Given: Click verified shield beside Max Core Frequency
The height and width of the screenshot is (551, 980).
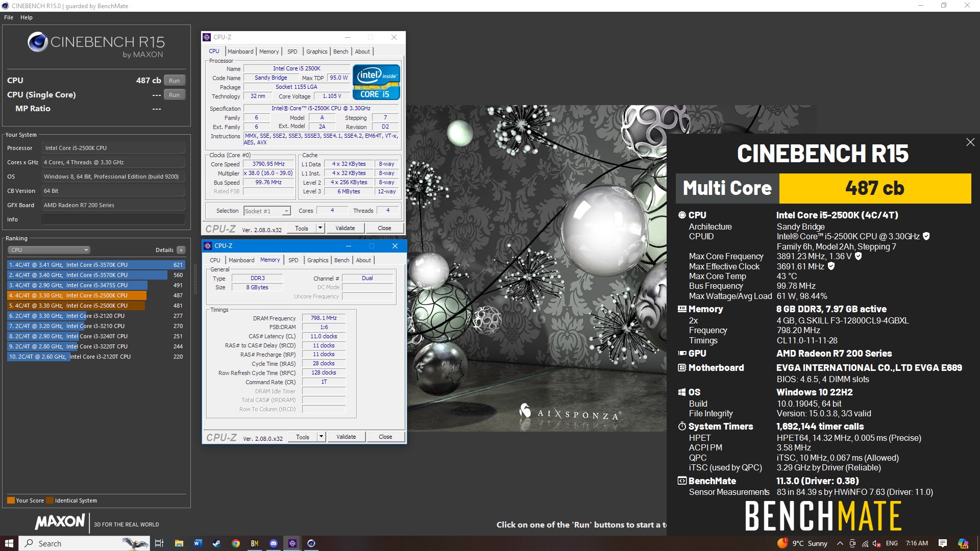Looking at the screenshot, I should tap(859, 256).
